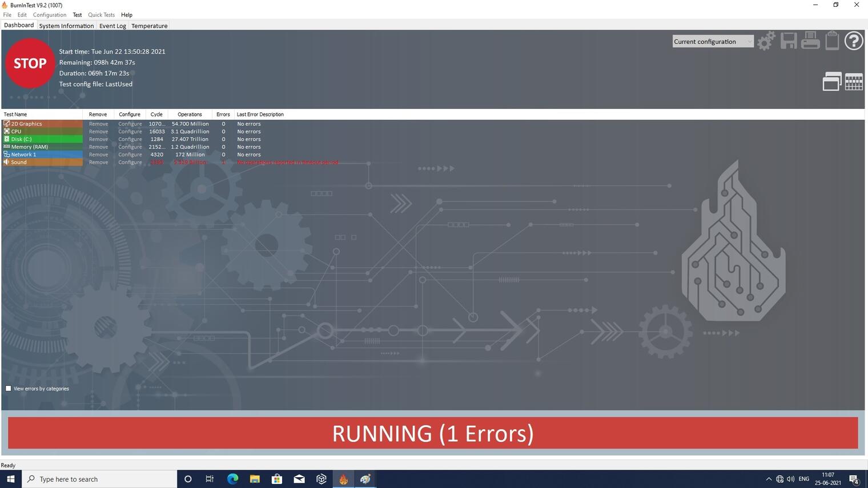Click the Memory (RAM) test icon
868x488 pixels.
7,147
